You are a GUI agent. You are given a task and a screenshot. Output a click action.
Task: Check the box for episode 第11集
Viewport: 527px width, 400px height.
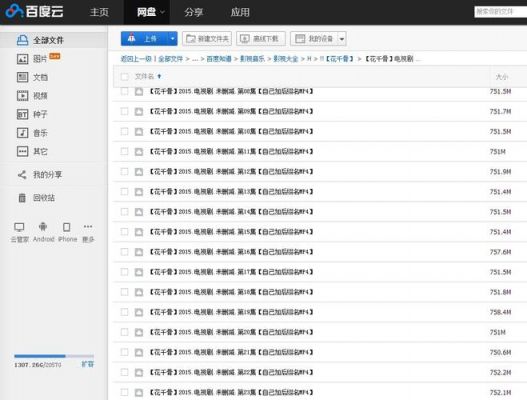[125, 152]
